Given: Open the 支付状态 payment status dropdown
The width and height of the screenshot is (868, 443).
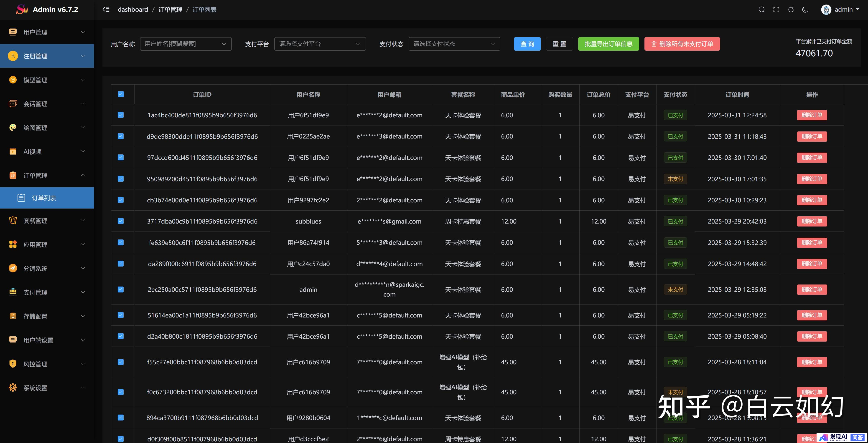Looking at the screenshot, I should coord(454,44).
